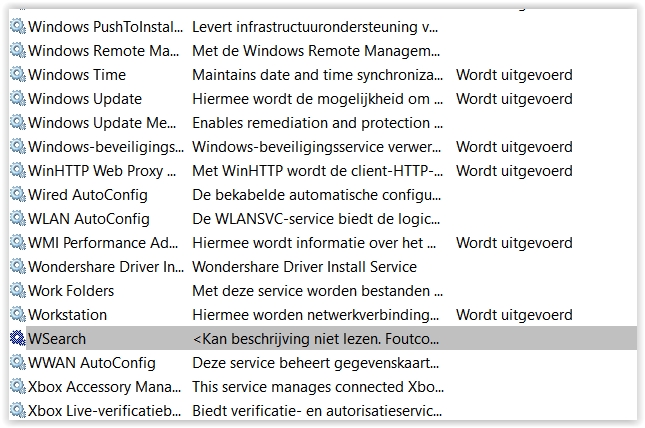Click the WLAN AutoConfig service icon

click(18, 219)
